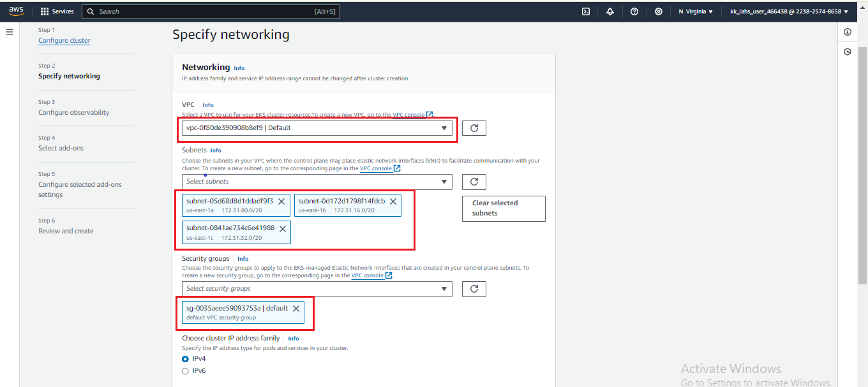868x387 pixels.
Task: Switch to Step 1 Configure cluster
Action: [x=64, y=40]
